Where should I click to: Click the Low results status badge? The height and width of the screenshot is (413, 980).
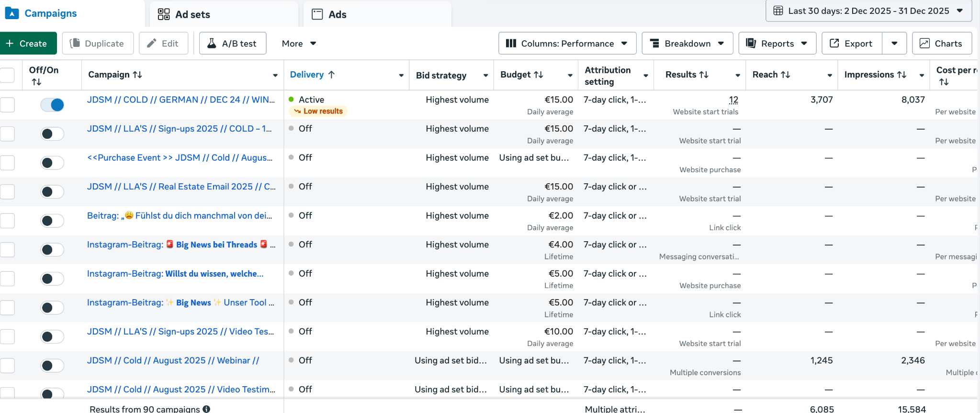(318, 111)
